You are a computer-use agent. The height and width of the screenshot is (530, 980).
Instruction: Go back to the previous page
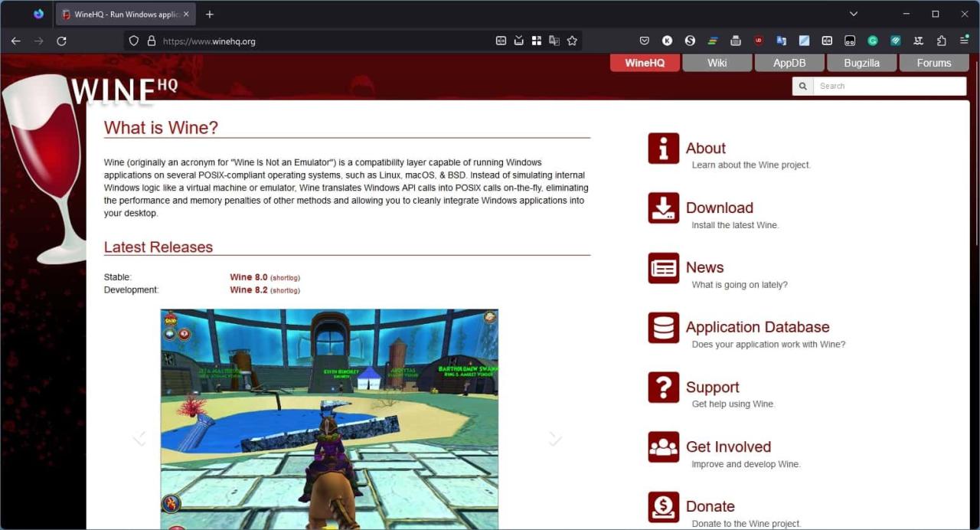click(15, 41)
